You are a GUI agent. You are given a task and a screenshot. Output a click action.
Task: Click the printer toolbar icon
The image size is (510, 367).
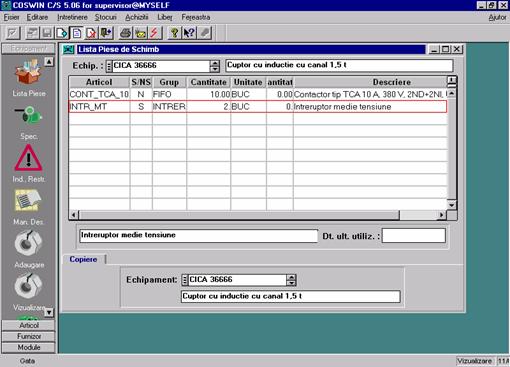point(126,33)
